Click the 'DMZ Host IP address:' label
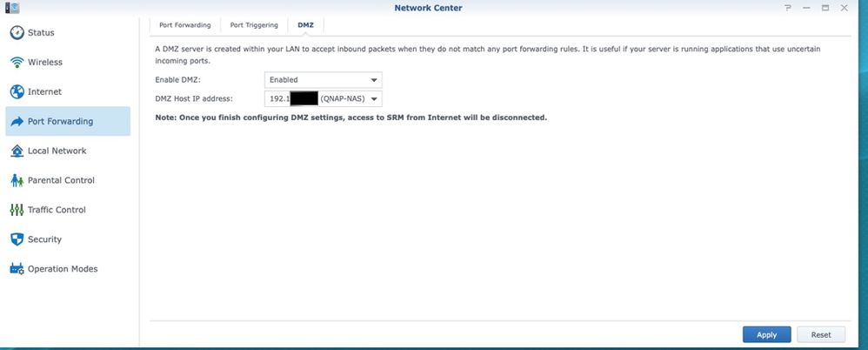 click(194, 98)
